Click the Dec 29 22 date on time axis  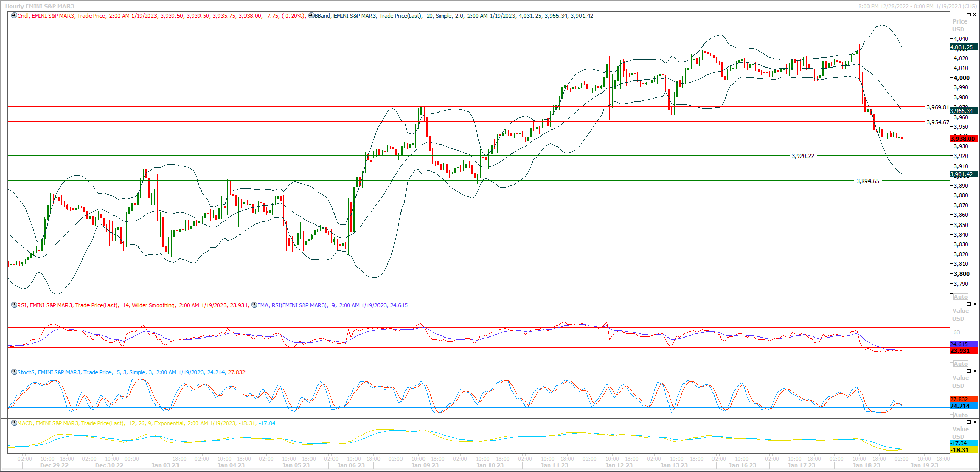pyautogui.click(x=54, y=465)
